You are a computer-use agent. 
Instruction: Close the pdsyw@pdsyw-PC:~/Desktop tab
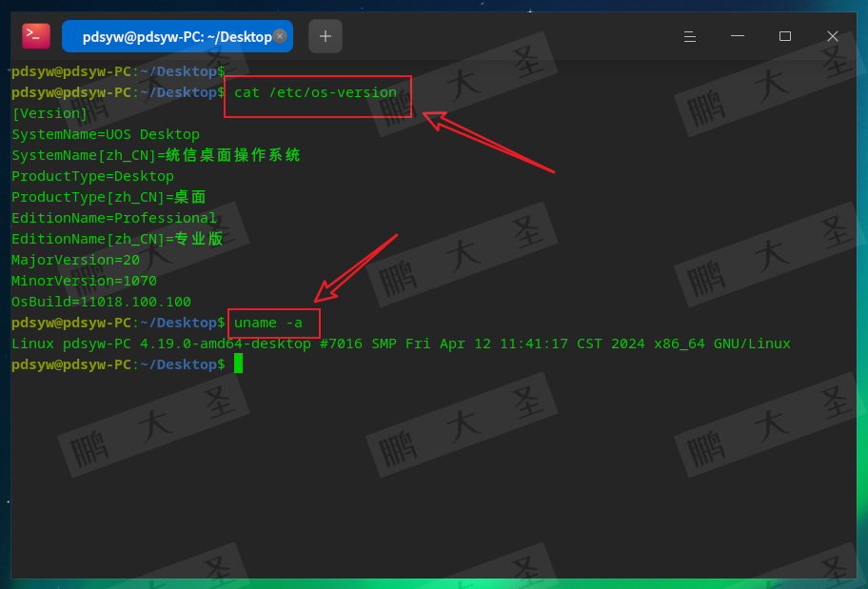[x=280, y=35]
